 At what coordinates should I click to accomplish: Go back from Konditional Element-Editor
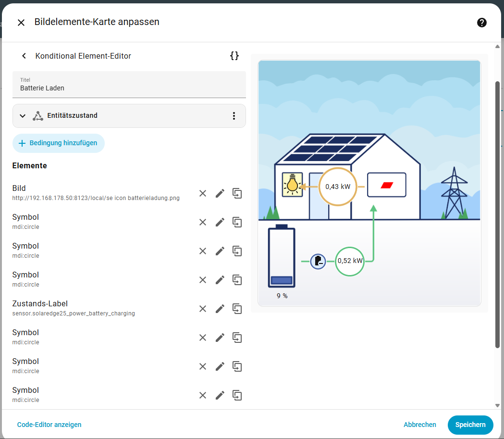[24, 56]
